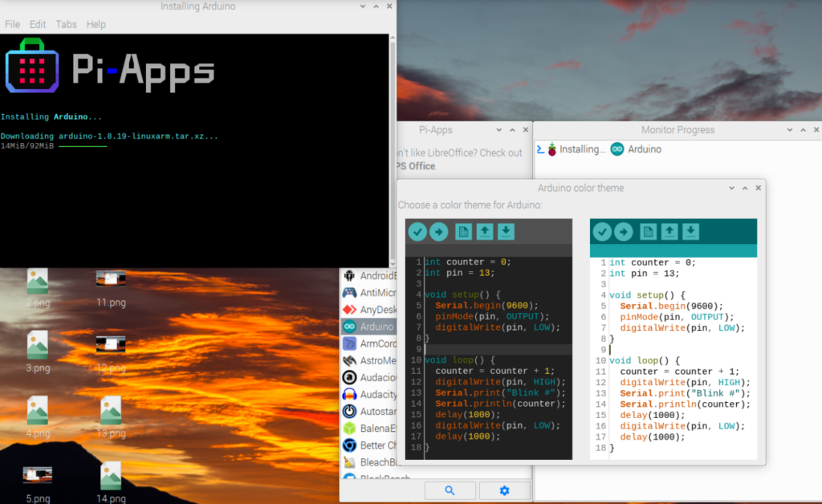Click the terminal window's vertical scrollbar
Screen dimensions: 822x504
pos(393,144)
